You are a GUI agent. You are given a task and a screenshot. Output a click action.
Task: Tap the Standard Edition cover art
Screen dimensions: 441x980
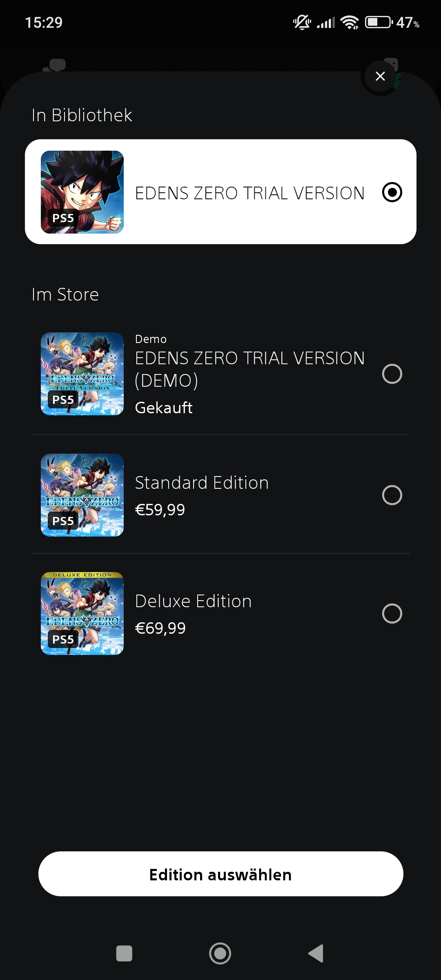[x=82, y=495]
